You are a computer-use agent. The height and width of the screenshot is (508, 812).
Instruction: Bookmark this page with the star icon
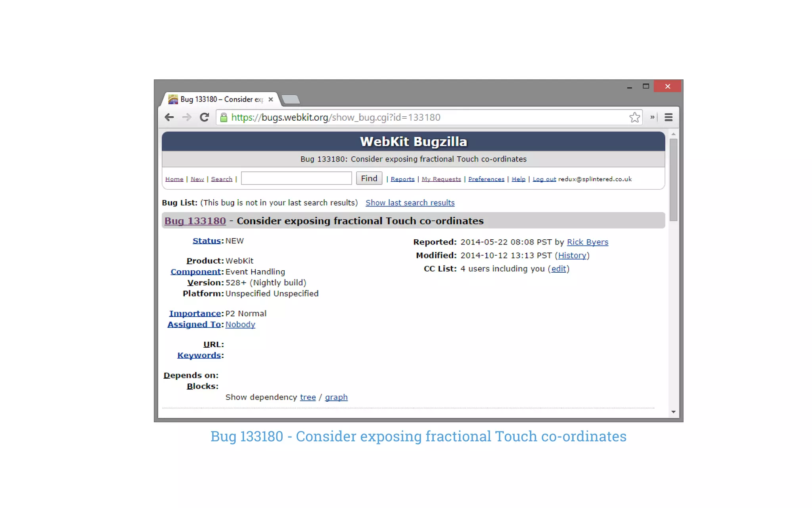(x=634, y=117)
